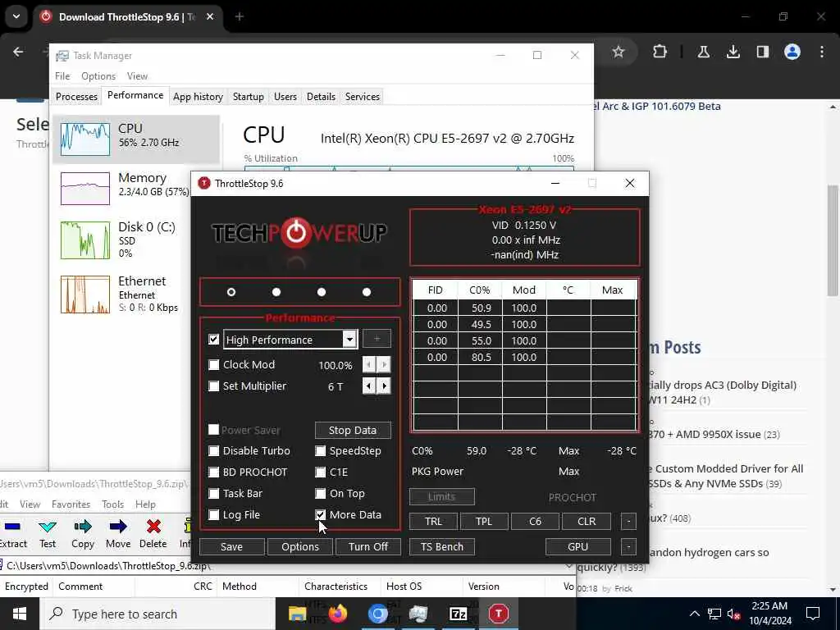Screen dimensions: 840x630
Task: Enable the Task Bar checkbox
Action: click(x=214, y=493)
